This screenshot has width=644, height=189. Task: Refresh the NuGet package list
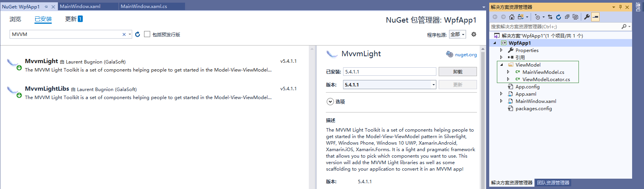(138, 34)
